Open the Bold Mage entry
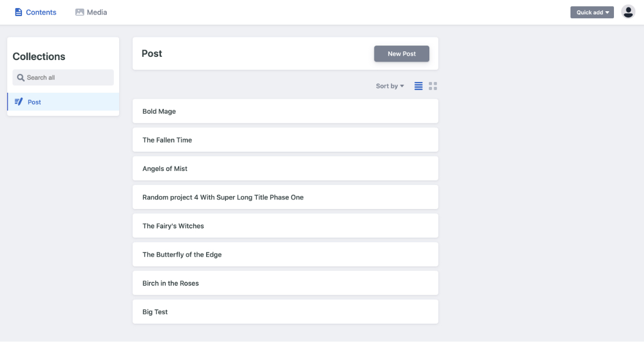Image resolution: width=644 pixels, height=342 pixels. pyautogui.click(x=285, y=111)
